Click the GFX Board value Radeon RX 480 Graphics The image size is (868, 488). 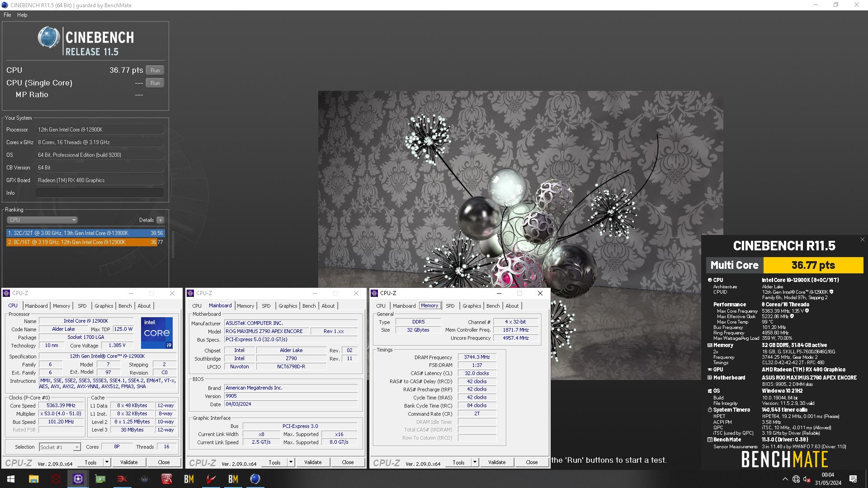point(100,180)
